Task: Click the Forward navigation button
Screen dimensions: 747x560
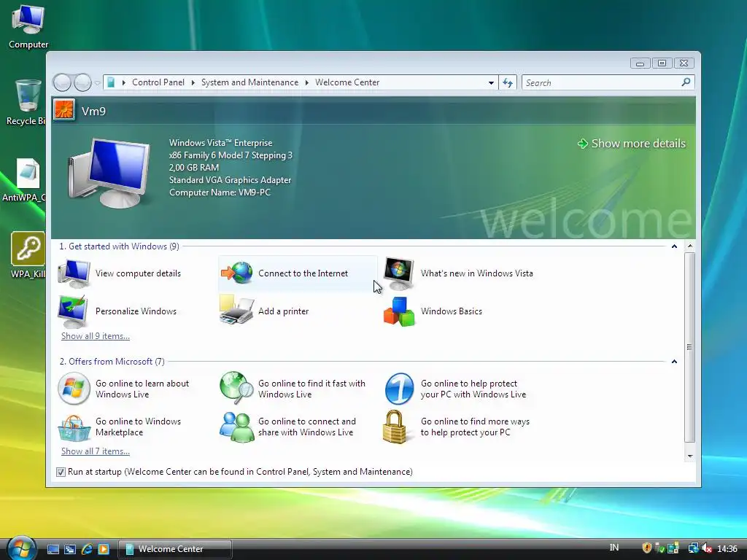Action: point(82,83)
